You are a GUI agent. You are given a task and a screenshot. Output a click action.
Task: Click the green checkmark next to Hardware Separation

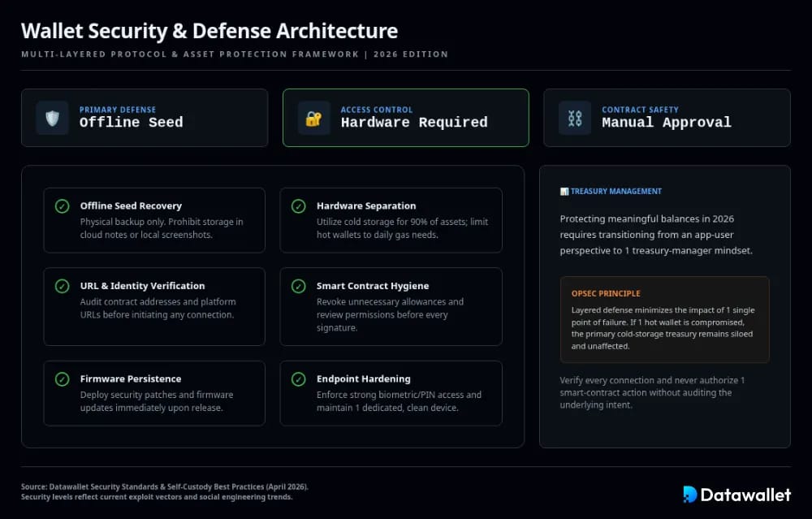pyautogui.click(x=298, y=206)
